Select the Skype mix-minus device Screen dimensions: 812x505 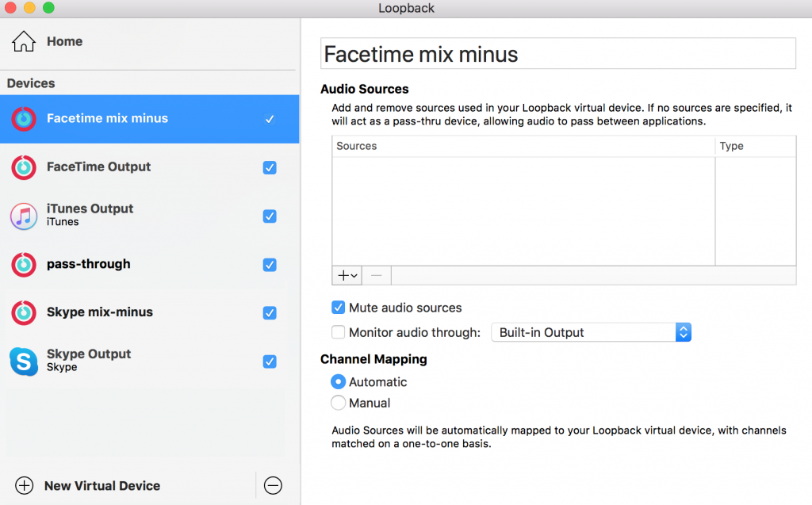pyautogui.click(x=150, y=313)
